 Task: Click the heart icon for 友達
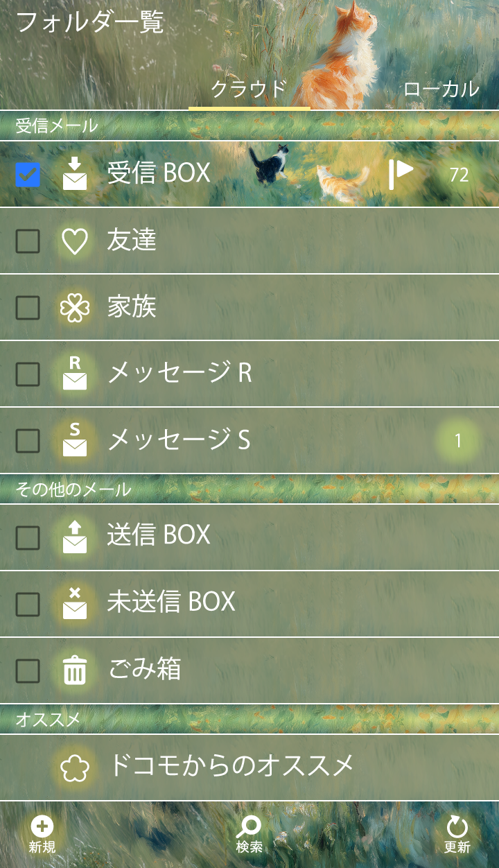pos(75,241)
